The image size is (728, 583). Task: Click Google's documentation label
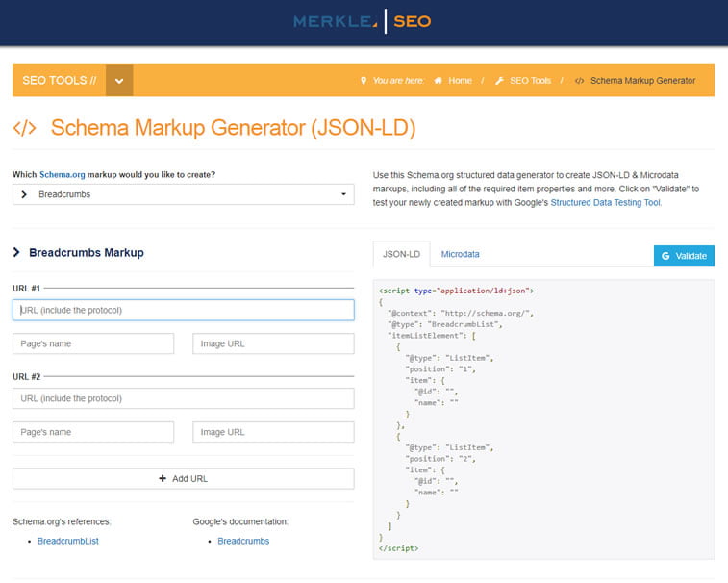click(x=240, y=521)
